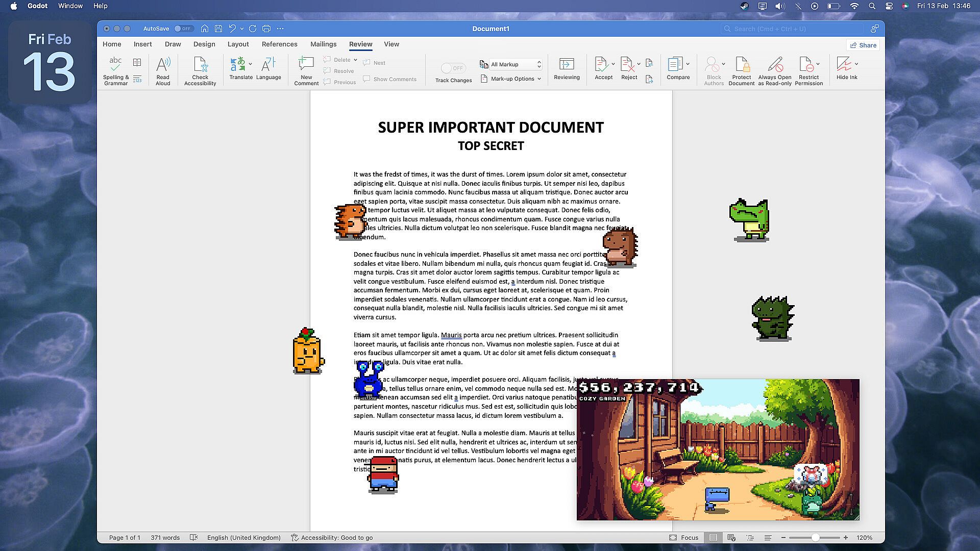980x551 pixels.
Task: Click the Reviewing pane icon
Action: 567,64
